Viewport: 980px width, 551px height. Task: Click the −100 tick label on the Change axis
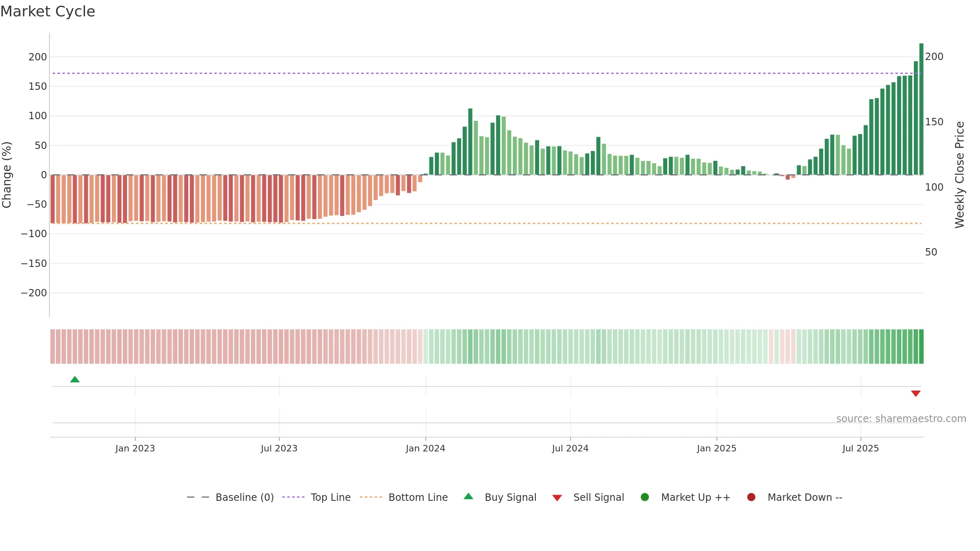click(34, 234)
